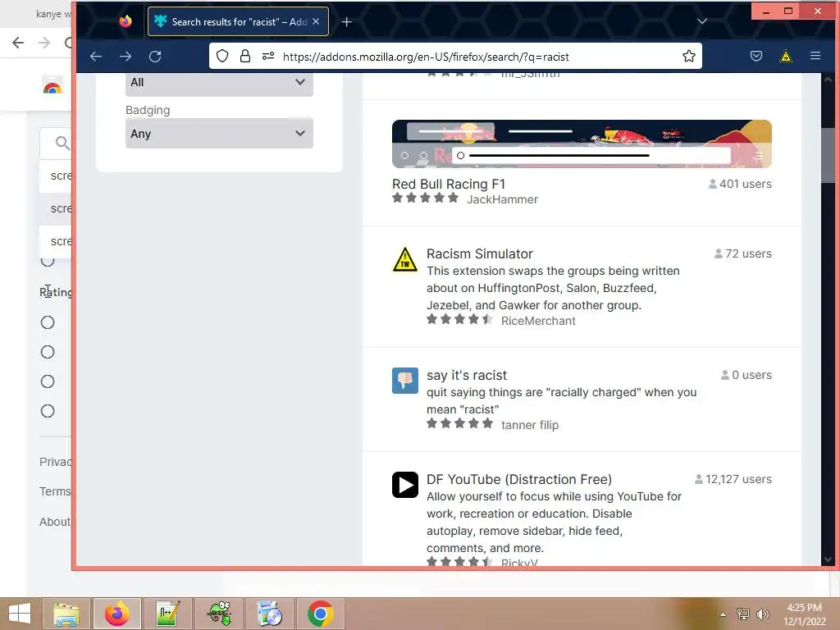
Task: Select the third radio button under Rating in Chrome
Action: (x=48, y=381)
